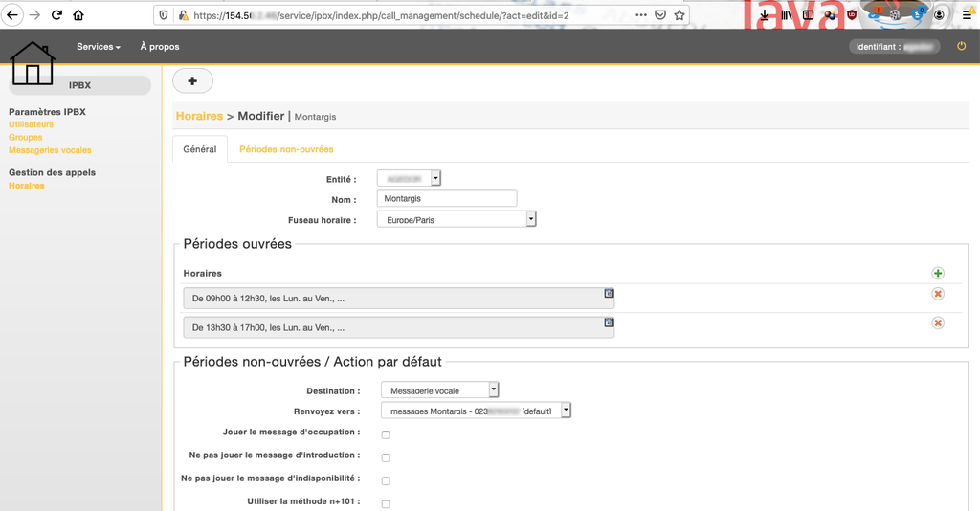Delete the 13h30 à 17h00 schedule row

[938, 323]
